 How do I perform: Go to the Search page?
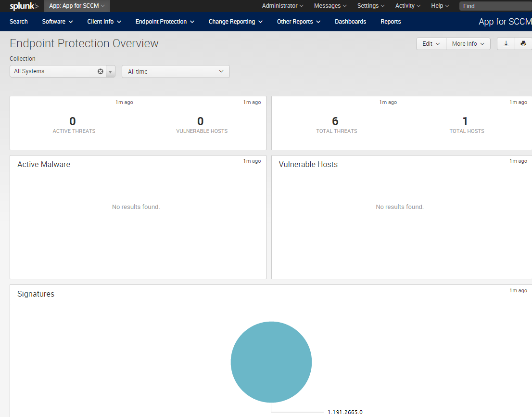pos(19,22)
